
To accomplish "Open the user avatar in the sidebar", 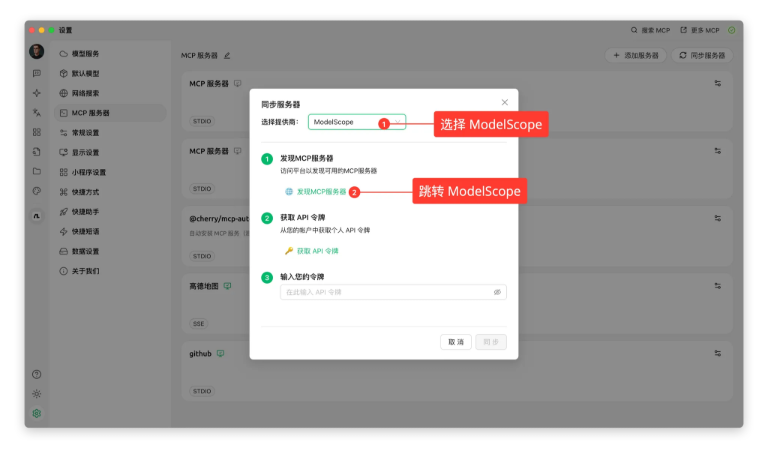I will [x=37, y=51].
